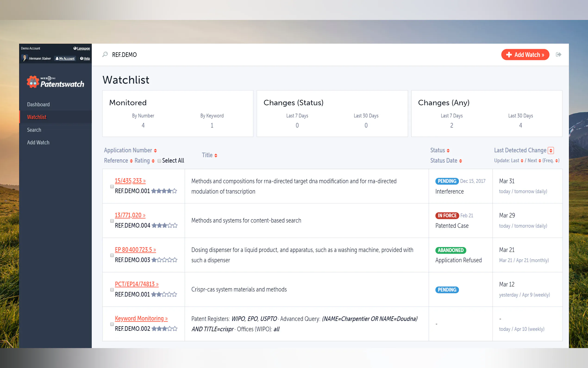Tick the checkbox for 15/435,233
Image resolution: width=588 pixels, height=368 pixels.
pos(112,187)
